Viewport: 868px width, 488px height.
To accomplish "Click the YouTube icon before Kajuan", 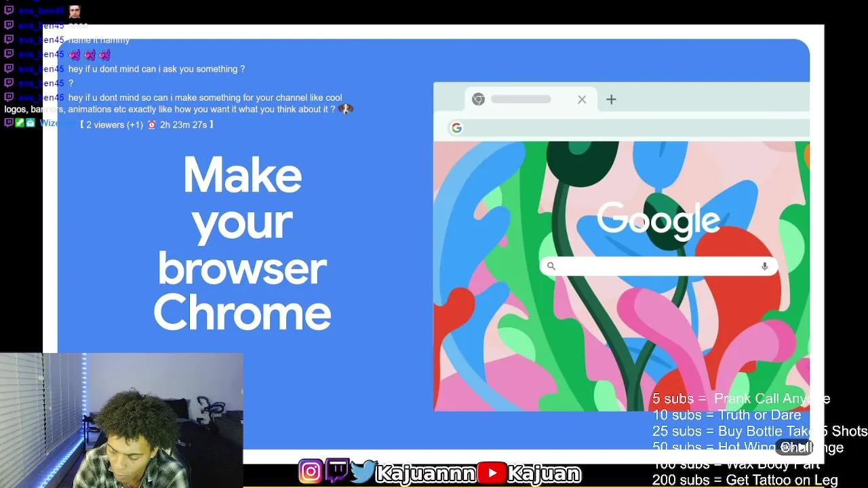I will pyautogui.click(x=492, y=472).
